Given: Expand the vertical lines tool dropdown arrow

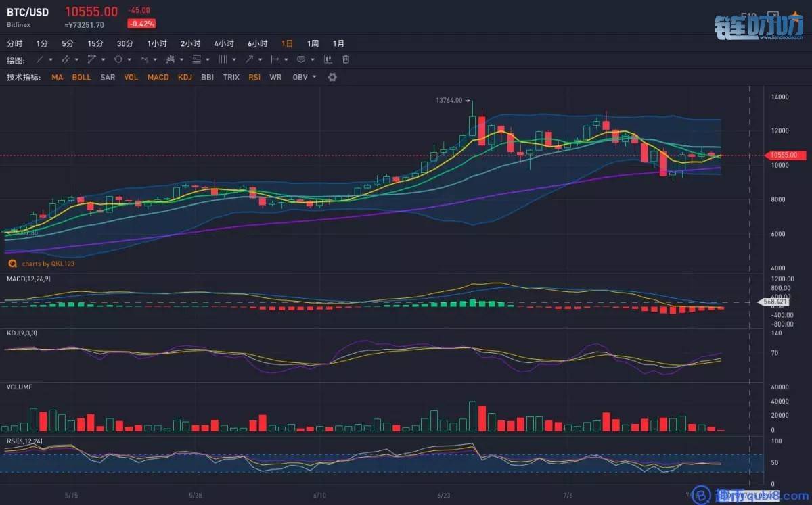Looking at the screenshot, I should (233, 59).
